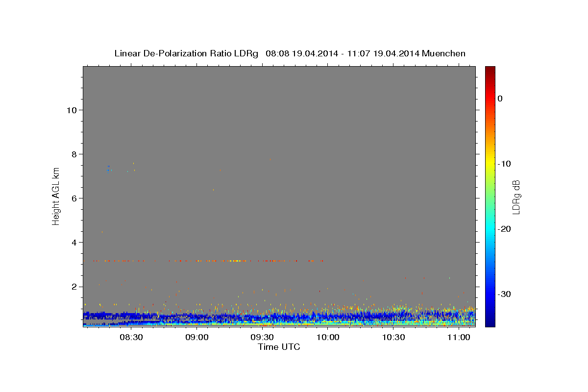Click the blue data cluster near 7.4 km
The height and width of the screenshot is (392, 588).
click(108, 169)
